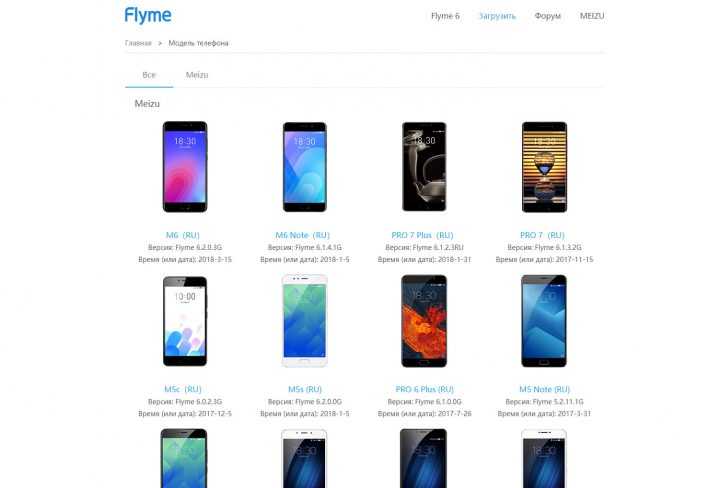
Task: Open the white M5s phone image
Action: coord(304,321)
